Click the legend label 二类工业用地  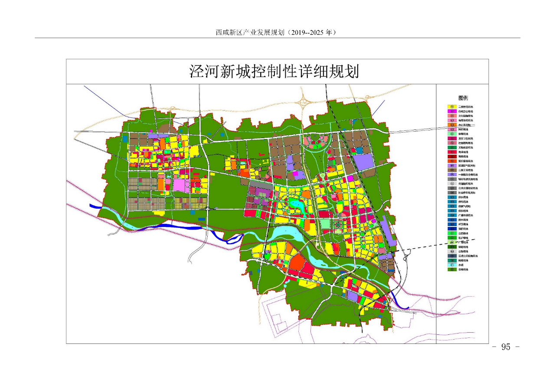point(466,170)
